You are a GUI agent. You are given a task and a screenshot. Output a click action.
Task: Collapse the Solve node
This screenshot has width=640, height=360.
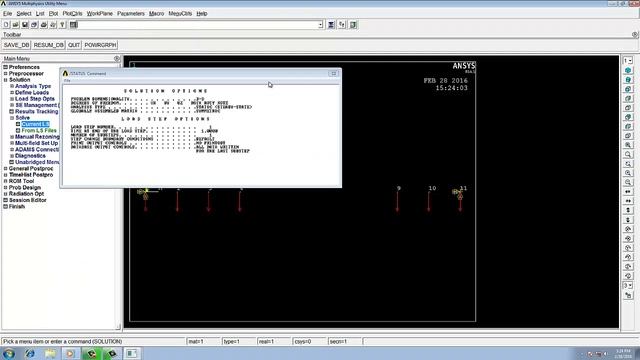tap(12, 118)
